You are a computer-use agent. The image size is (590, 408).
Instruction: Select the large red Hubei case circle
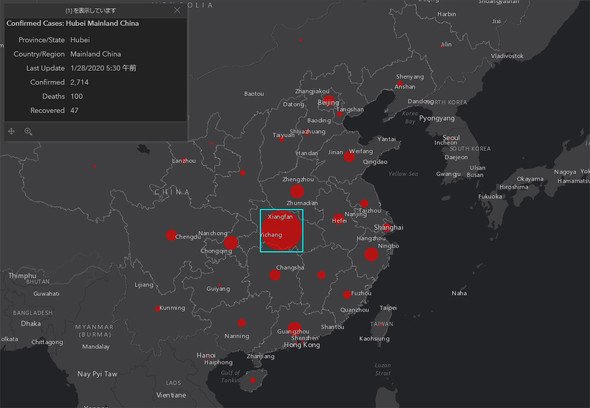(x=281, y=230)
